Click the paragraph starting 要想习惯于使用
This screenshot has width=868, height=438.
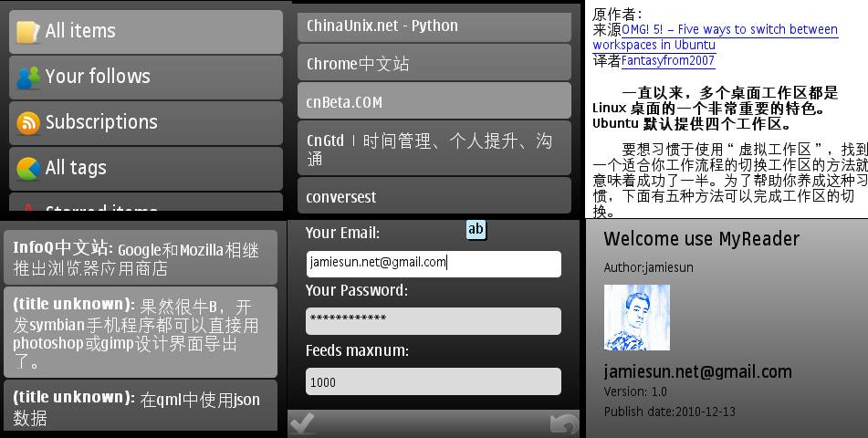(729, 180)
